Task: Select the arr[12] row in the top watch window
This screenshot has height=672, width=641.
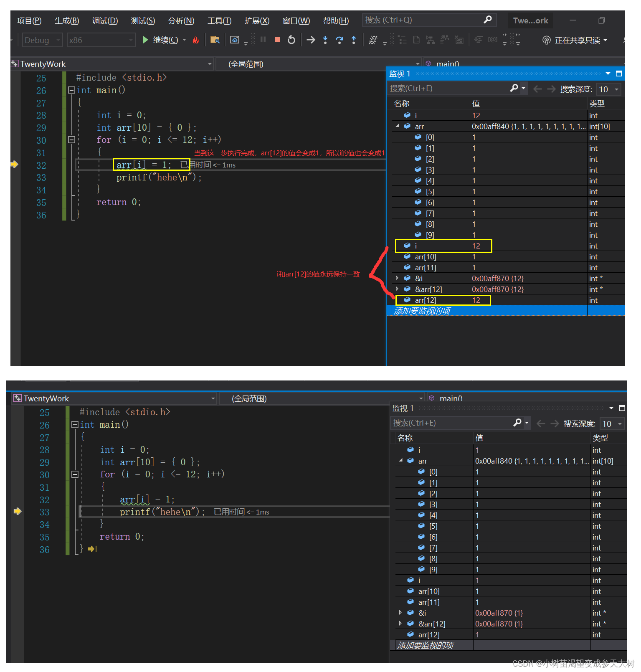Action: pos(508,300)
